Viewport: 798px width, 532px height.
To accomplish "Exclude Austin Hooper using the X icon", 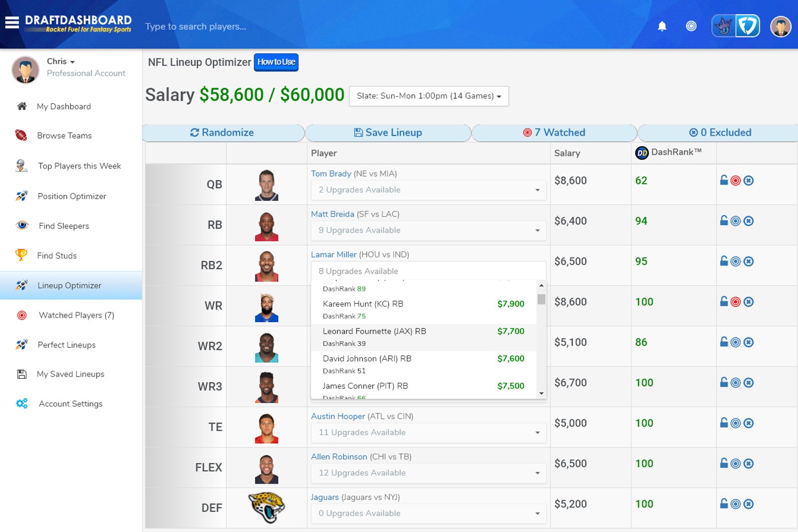I will point(748,423).
